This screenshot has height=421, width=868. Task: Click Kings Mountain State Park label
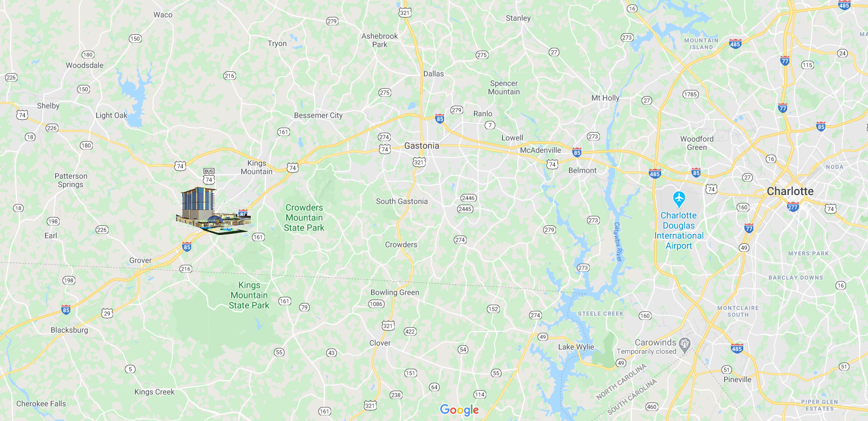[x=249, y=295]
